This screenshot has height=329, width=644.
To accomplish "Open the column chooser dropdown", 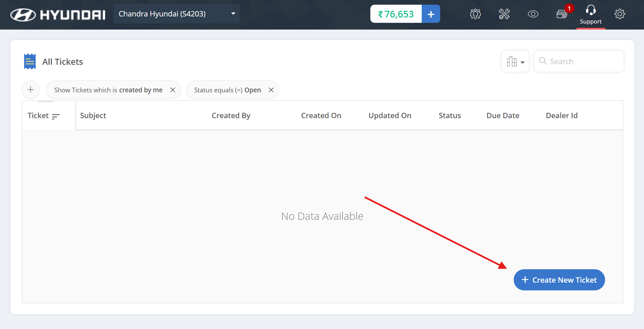I will [515, 61].
